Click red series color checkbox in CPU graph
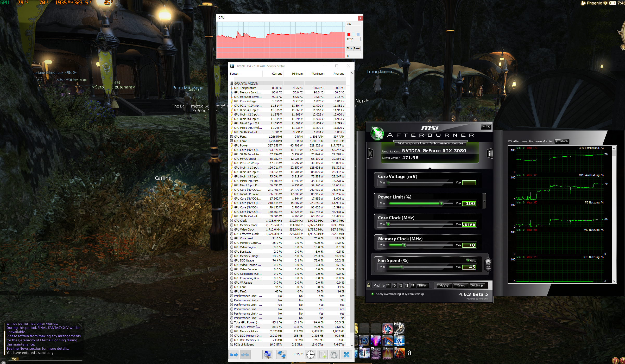This screenshot has height=364, width=625. [349, 34]
